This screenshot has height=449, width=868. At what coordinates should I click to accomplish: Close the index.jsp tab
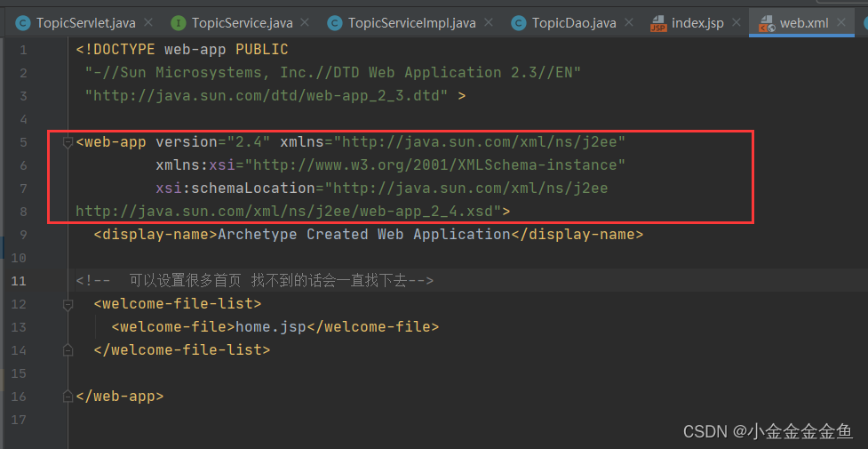click(x=736, y=23)
